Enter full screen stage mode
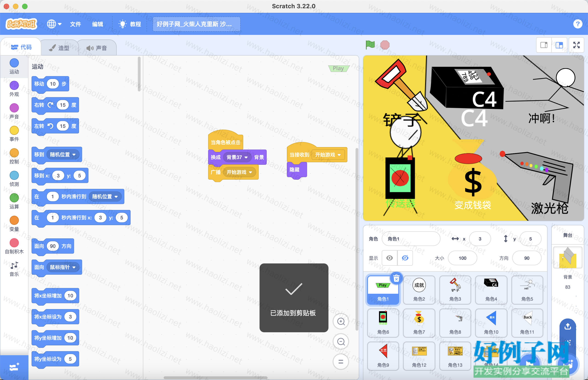The image size is (588, 380). click(x=576, y=45)
